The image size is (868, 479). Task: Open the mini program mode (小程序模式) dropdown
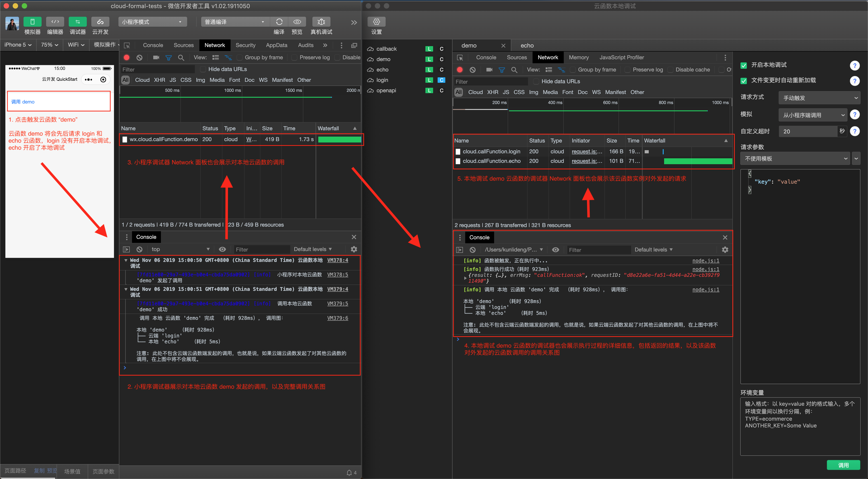pos(152,22)
